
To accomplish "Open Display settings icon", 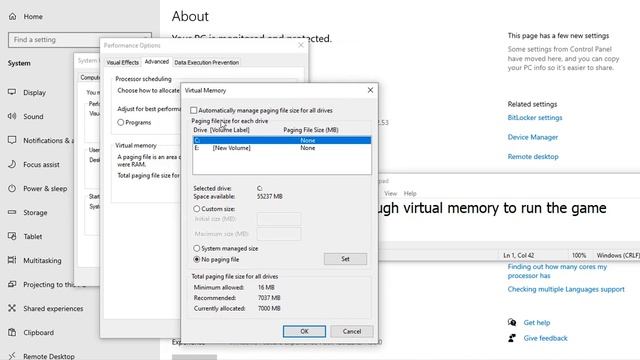I will (12, 92).
